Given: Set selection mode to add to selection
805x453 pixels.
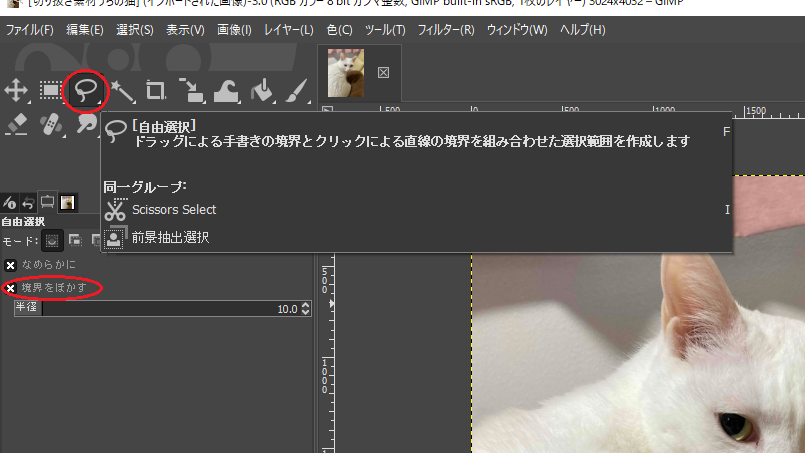Looking at the screenshot, I should tap(75, 240).
